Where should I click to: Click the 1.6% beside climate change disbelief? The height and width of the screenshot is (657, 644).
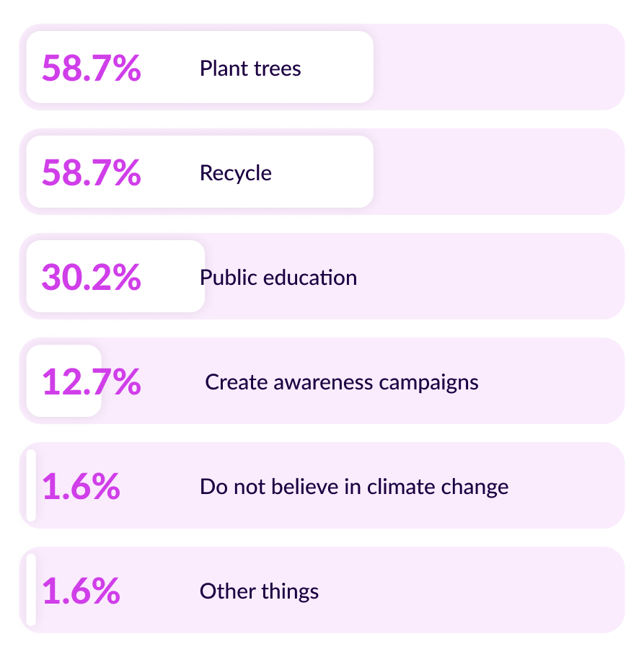pos(81,487)
